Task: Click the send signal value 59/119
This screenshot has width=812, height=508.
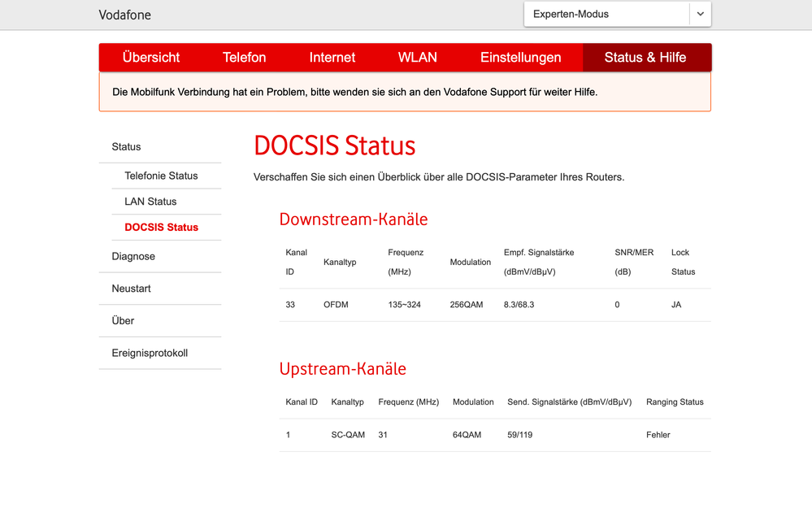Action: tap(520, 435)
